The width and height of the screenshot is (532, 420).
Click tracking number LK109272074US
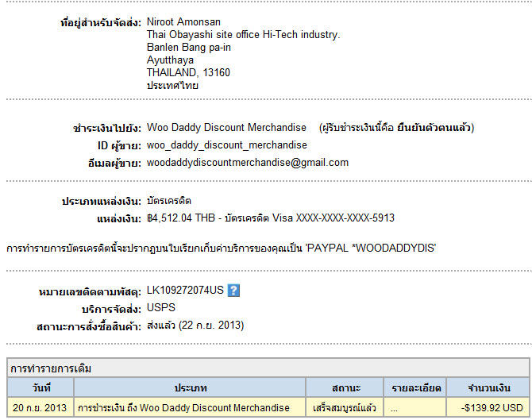(x=185, y=290)
